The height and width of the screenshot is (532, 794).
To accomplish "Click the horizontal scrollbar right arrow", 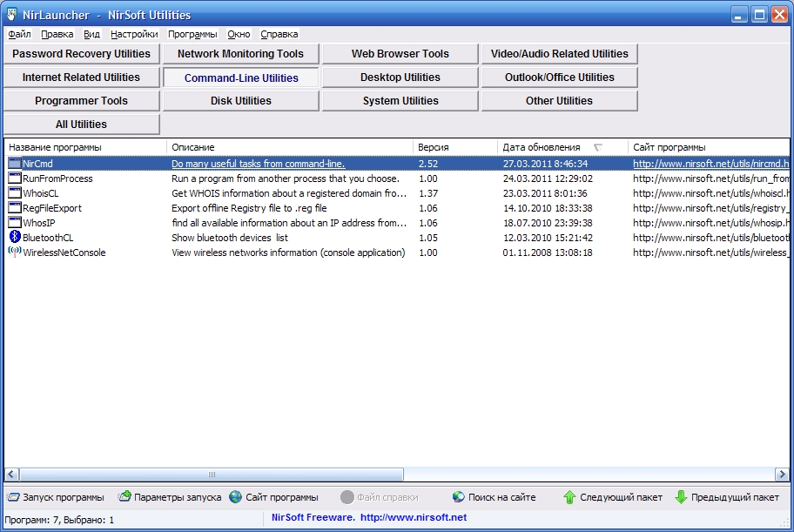I will pyautogui.click(x=782, y=475).
